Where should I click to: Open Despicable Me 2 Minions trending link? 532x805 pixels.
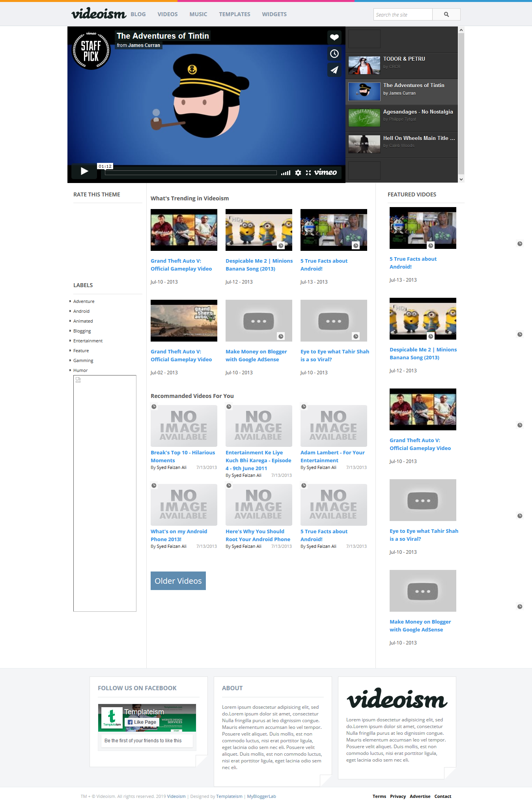pyautogui.click(x=259, y=265)
